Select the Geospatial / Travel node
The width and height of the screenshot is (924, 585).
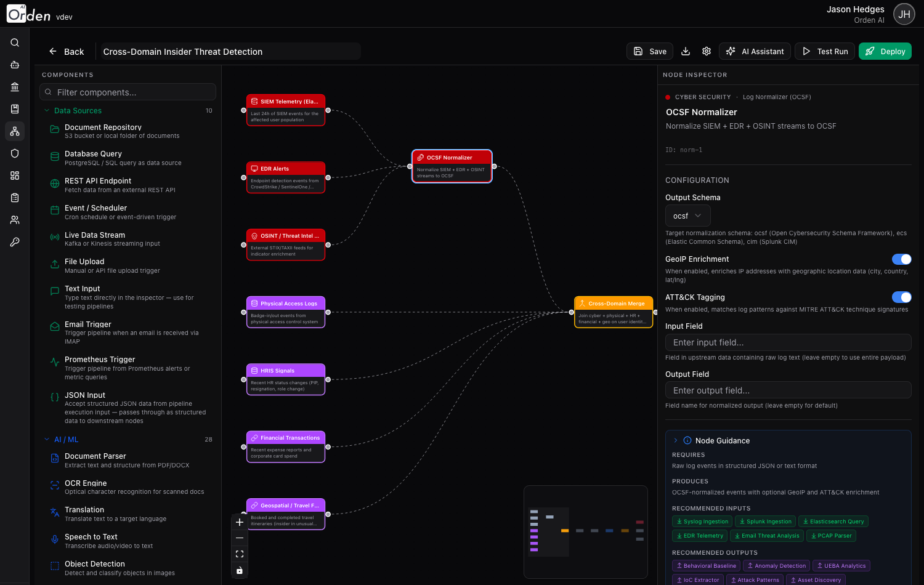286,514
